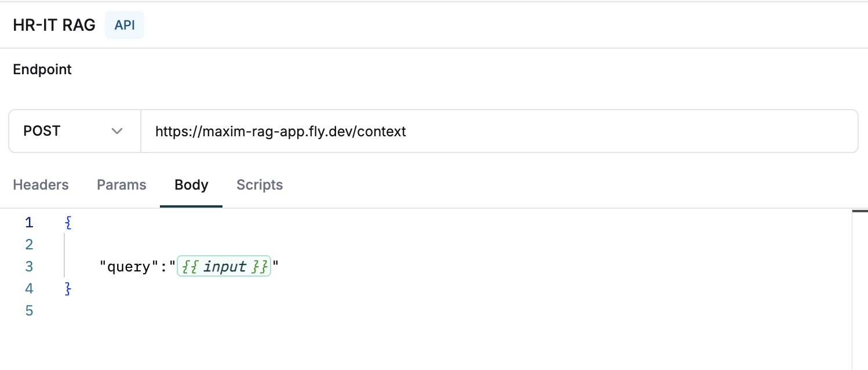
Task: Click the HR-IT RAG title
Action: coord(54,24)
